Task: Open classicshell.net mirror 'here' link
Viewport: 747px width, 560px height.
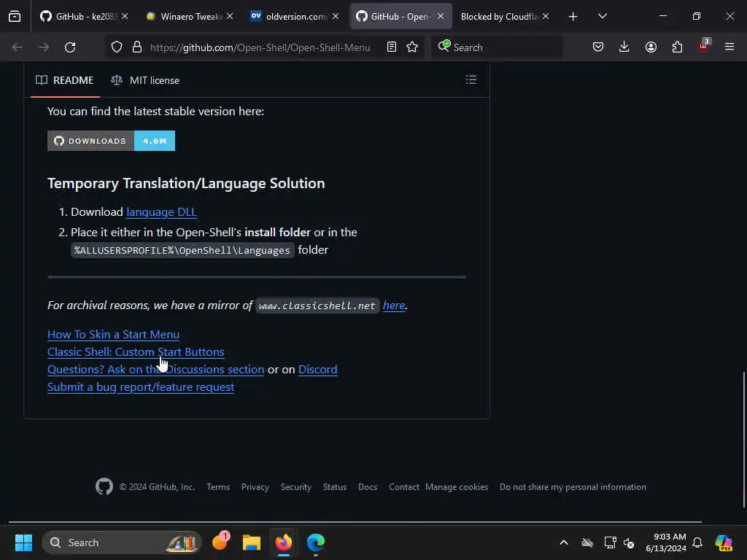Action: point(394,306)
